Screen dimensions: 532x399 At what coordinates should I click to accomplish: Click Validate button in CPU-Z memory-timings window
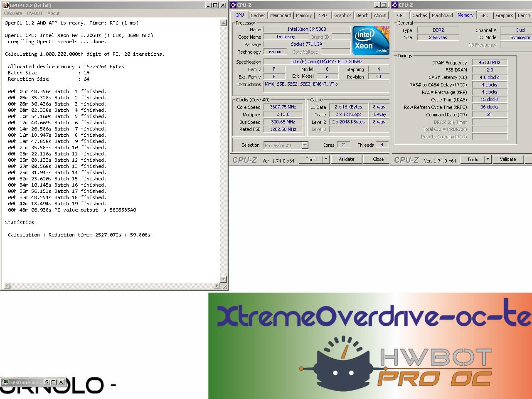[508, 159]
